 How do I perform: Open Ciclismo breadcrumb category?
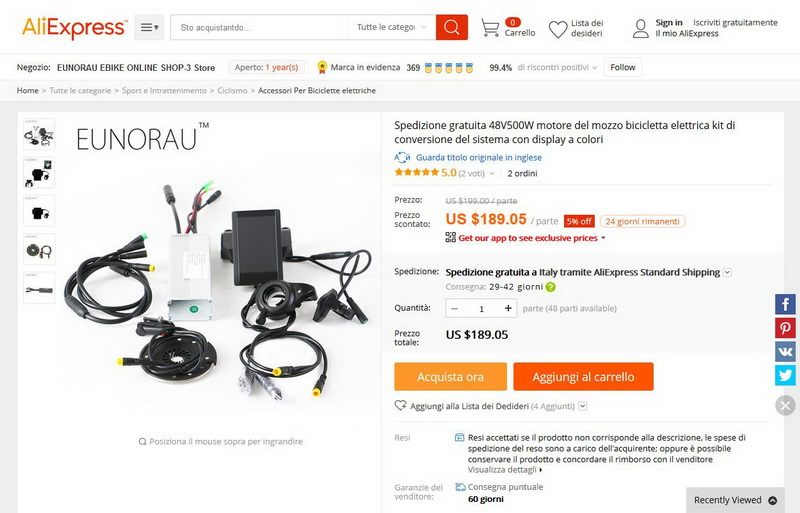point(232,90)
